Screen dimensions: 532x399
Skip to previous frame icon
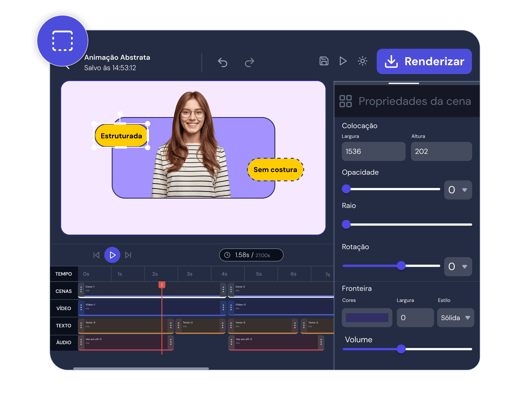[x=96, y=255]
